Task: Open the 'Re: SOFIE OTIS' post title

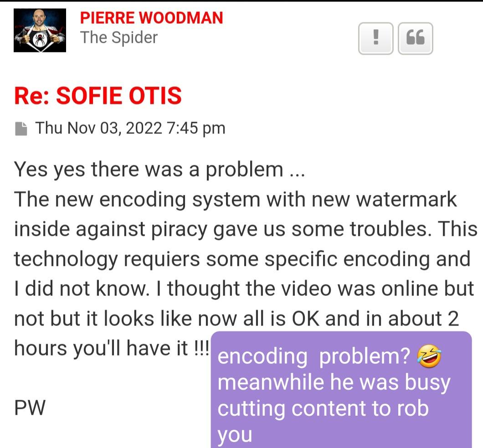Action: (x=98, y=96)
